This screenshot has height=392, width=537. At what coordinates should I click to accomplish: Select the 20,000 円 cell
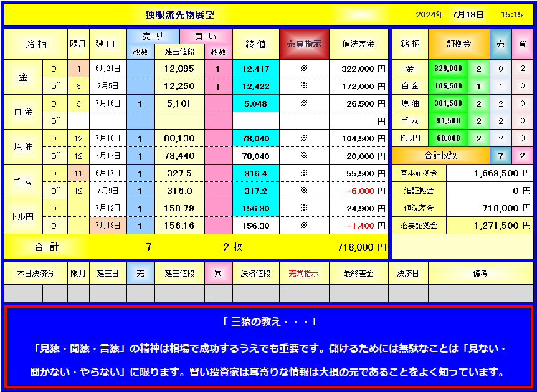[359, 156]
